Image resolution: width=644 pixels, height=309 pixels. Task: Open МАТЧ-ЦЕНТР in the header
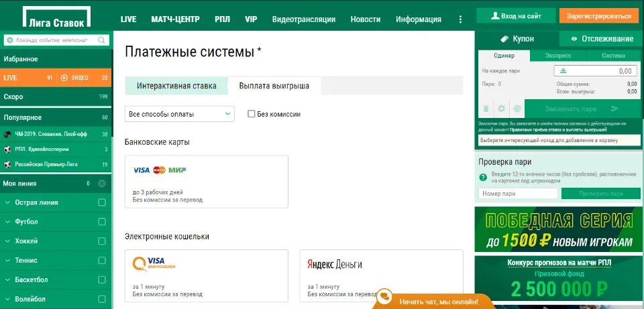[175, 19]
